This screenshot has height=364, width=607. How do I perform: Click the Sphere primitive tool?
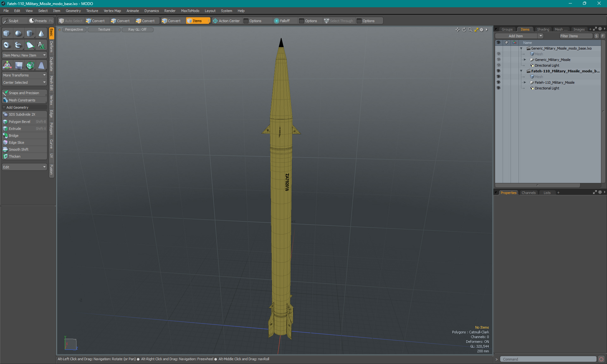(18, 33)
